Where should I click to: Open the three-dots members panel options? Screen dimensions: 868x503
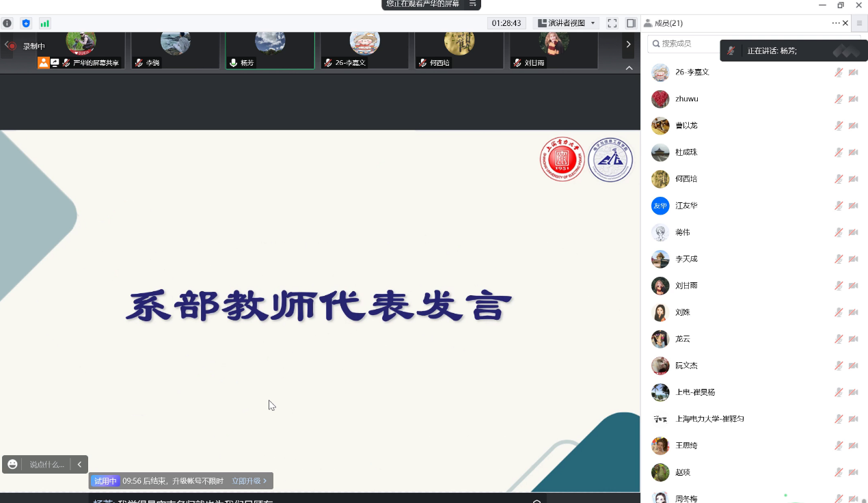click(835, 23)
